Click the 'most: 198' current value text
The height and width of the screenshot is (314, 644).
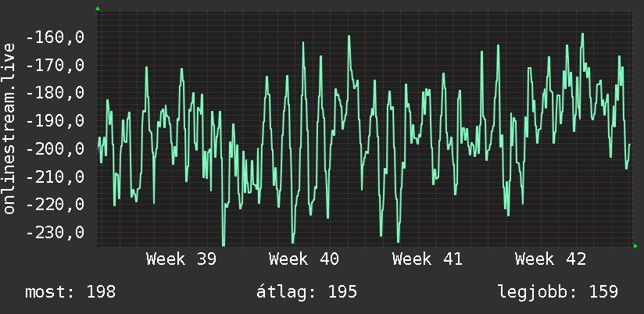pos(70,292)
